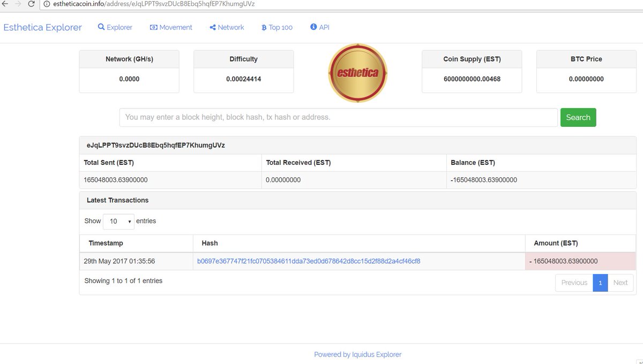Click the browser URL address text
The height and width of the screenshot is (364, 643).
(x=154, y=4)
